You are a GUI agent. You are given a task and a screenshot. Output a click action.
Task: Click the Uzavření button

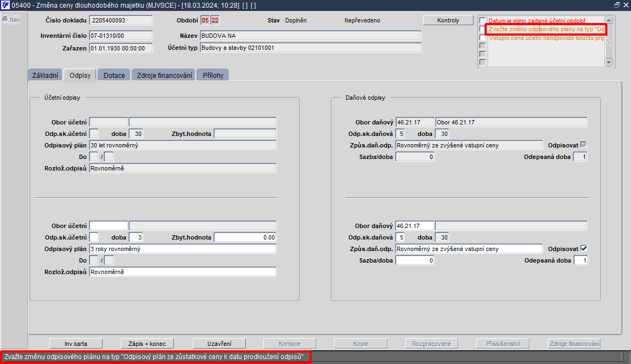219,344
